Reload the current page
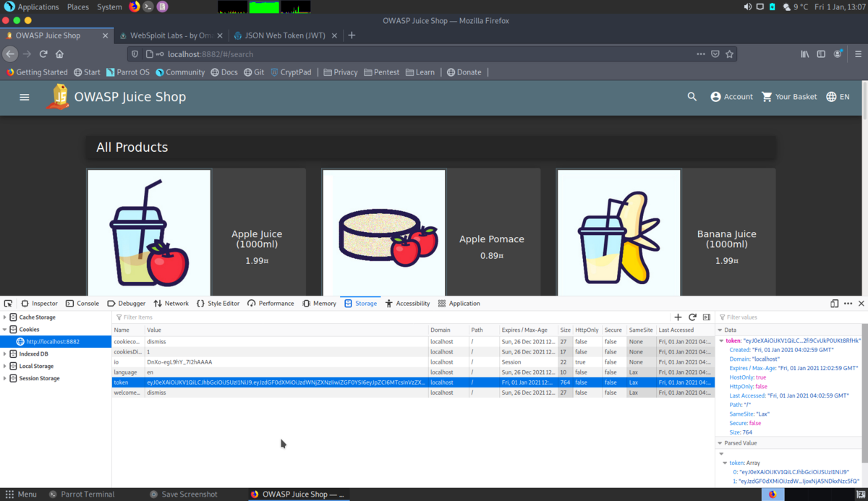 pos(43,54)
